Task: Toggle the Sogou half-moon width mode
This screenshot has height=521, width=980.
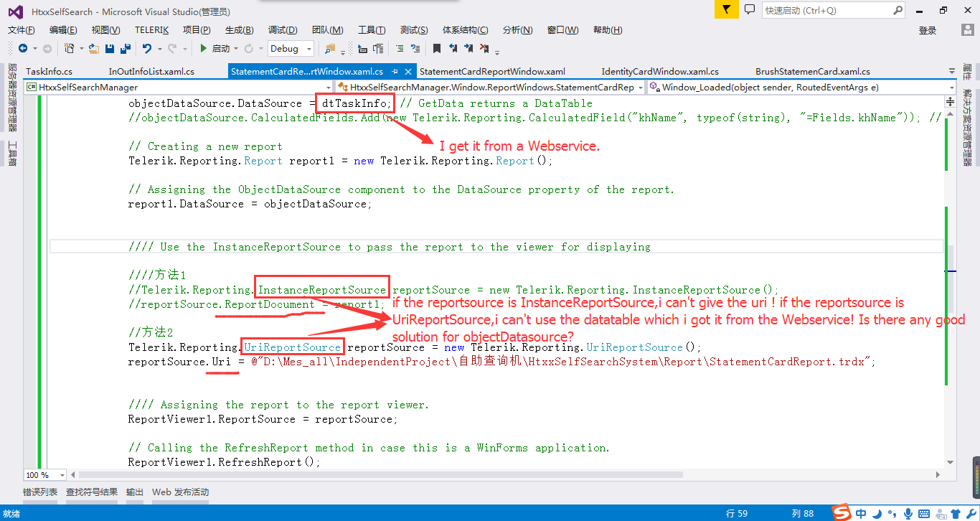Action: click(877, 513)
